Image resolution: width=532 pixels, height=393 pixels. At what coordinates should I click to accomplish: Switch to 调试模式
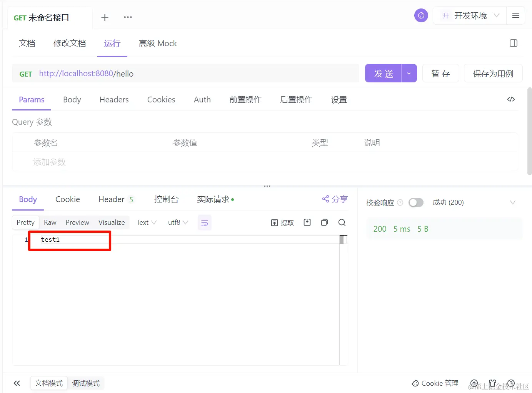click(86, 383)
